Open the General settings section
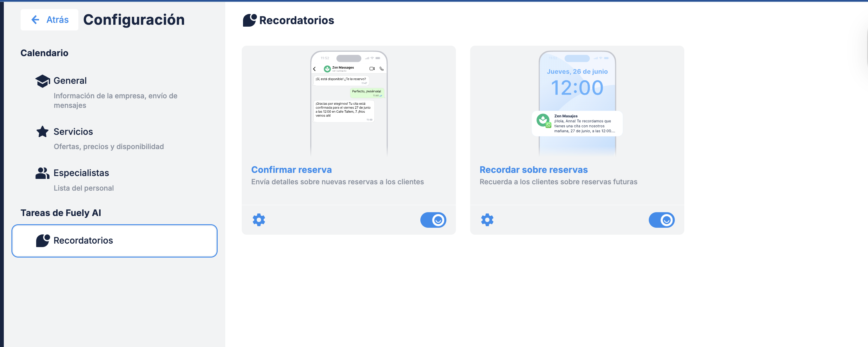This screenshot has height=347, width=868. [x=70, y=81]
